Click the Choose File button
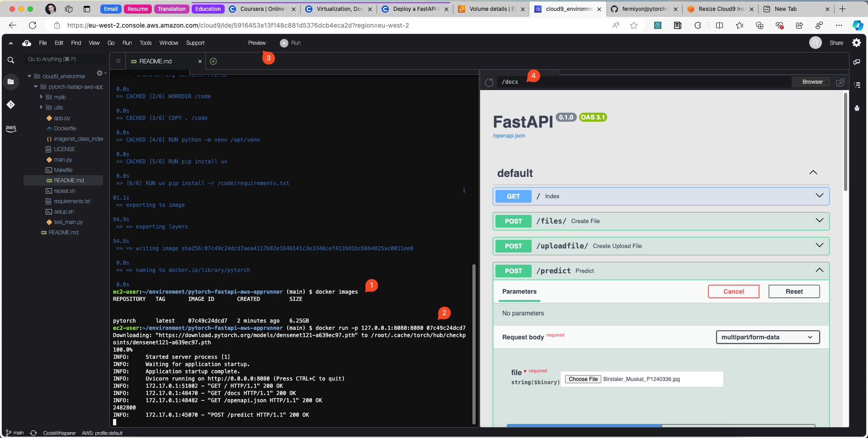Viewport: 868px width, 438px height. click(583, 379)
